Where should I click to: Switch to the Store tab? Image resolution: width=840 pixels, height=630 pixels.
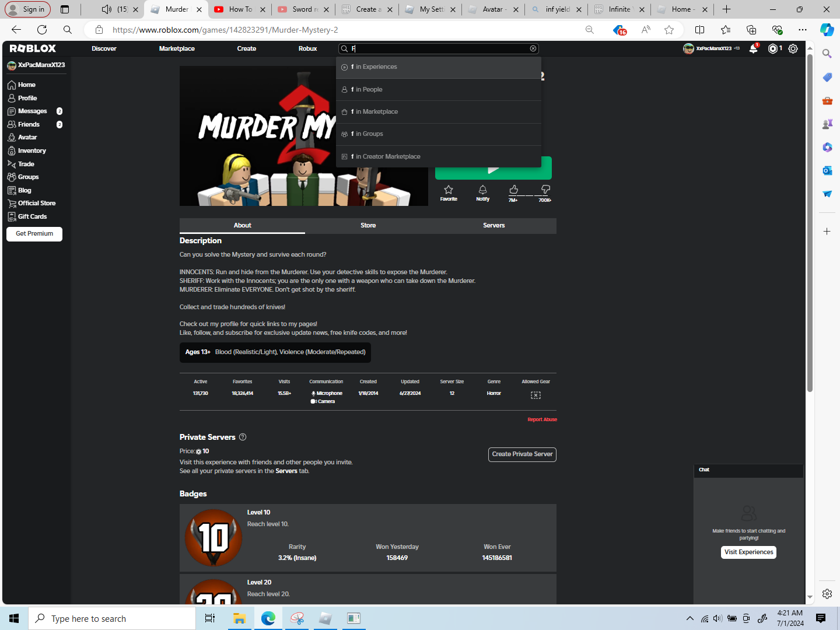pyautogui.click(x=368, y=226)
